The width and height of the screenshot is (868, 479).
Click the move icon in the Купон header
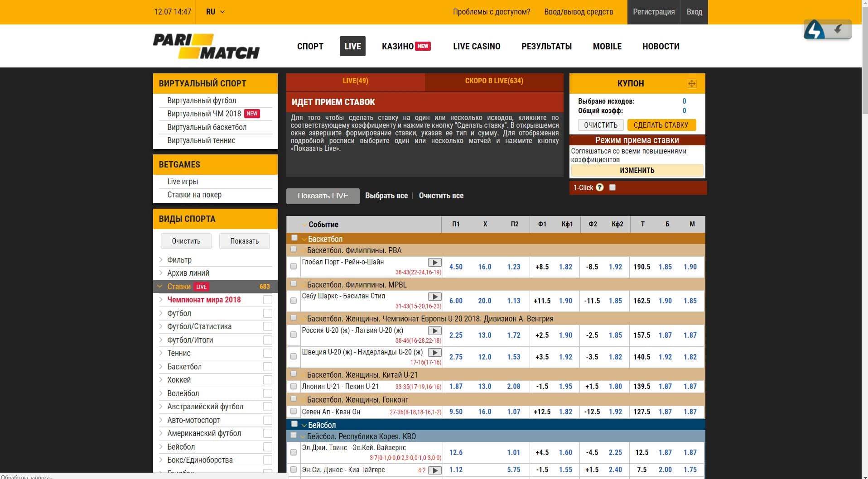click(692, 84)
